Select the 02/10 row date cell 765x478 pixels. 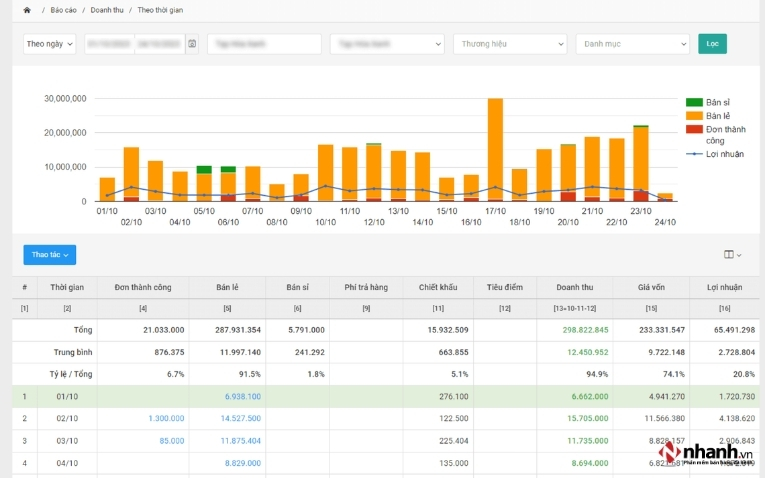click(67, 418)
